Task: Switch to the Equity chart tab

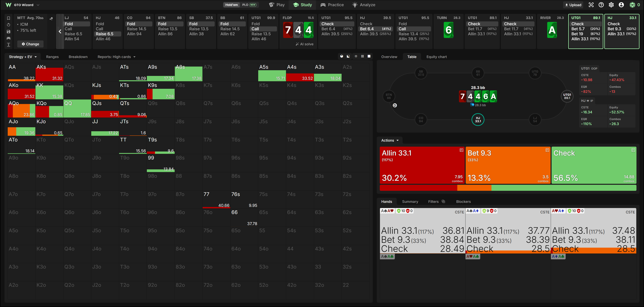Action: click(437, 57)
